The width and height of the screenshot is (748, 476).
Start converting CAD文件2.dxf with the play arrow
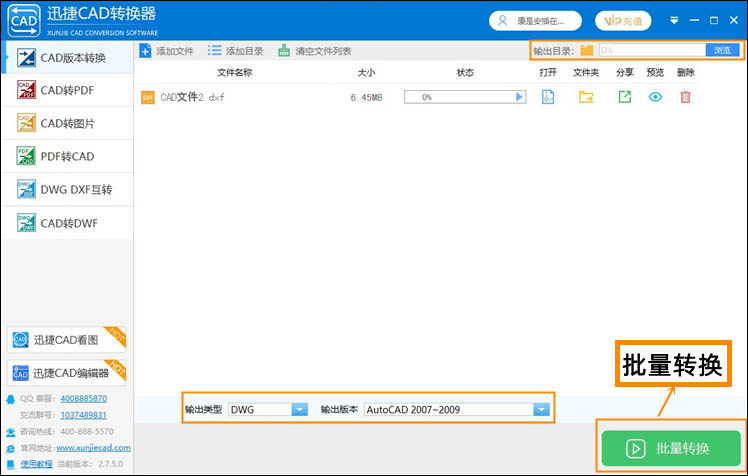click(x=519, y=97)
